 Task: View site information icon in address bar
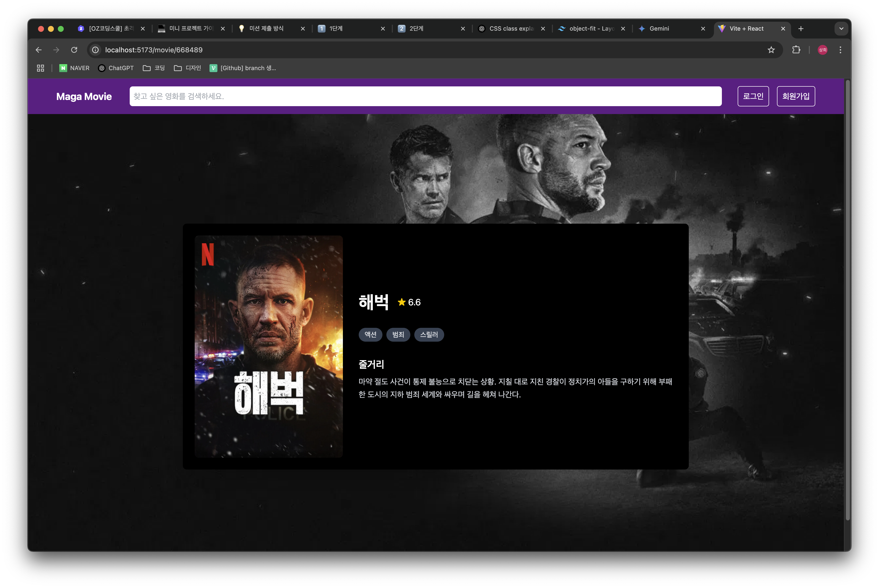96,50
